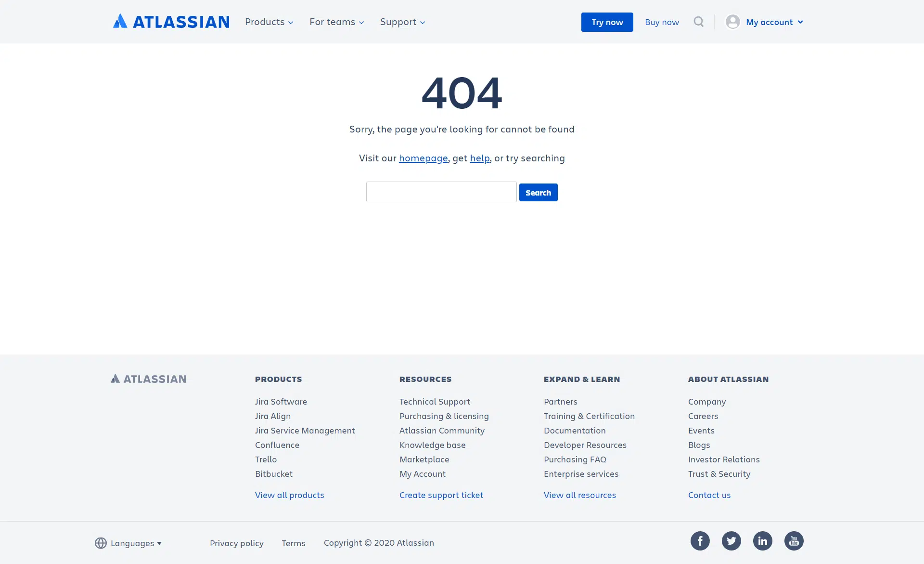
Task: Click the footer Atlassian logo
Action: tap(148, 379)
